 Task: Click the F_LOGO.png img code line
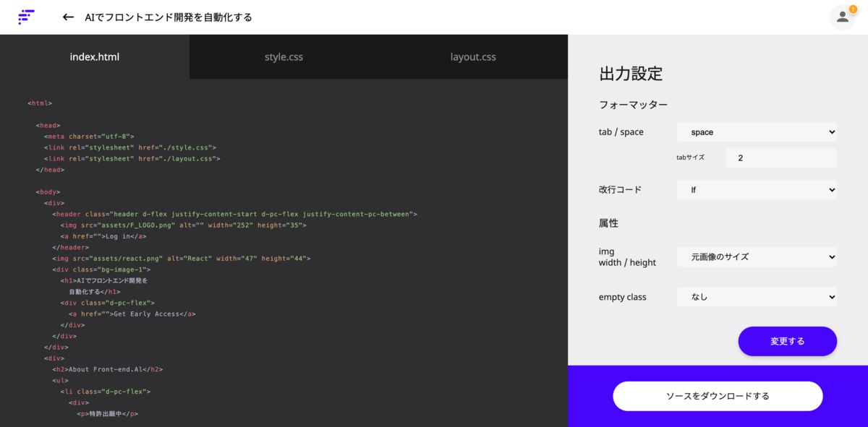(x=183, y=225)
